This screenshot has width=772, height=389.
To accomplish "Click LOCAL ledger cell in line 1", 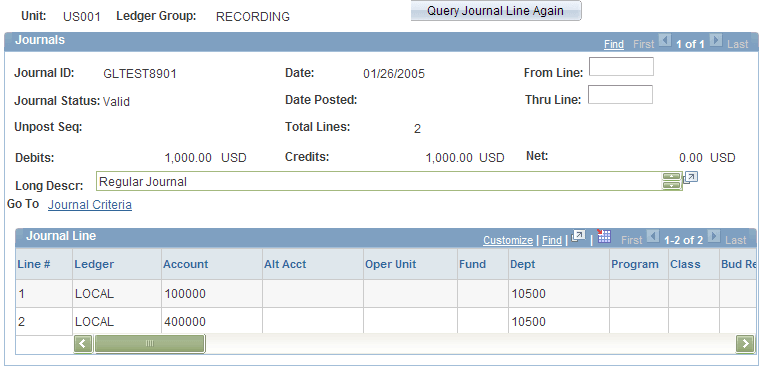I will 95,294.
